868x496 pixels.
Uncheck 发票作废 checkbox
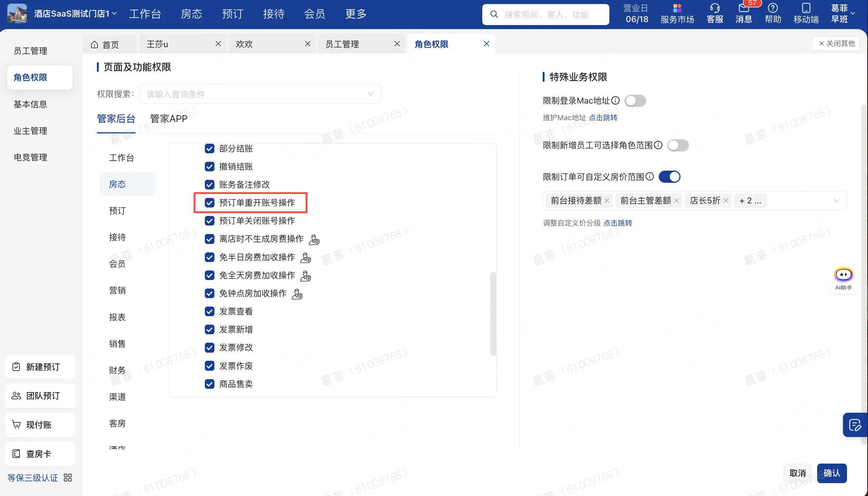tap(209, 366)
